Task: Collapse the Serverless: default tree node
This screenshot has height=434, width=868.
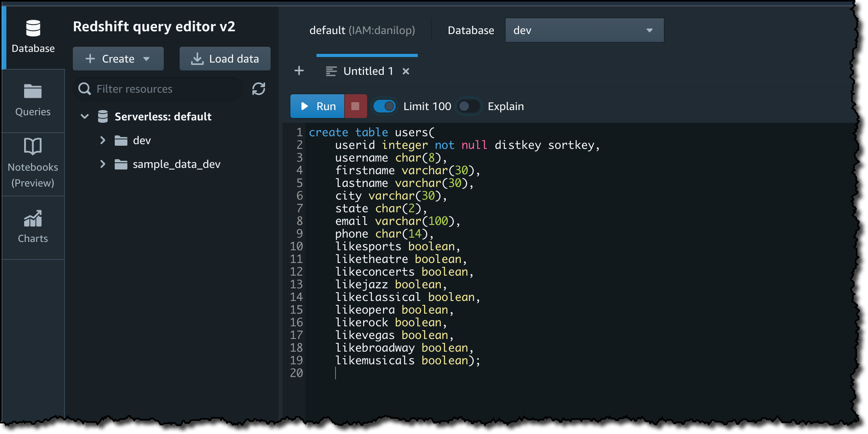Action: pyautogui.click(x=84, y=116)
